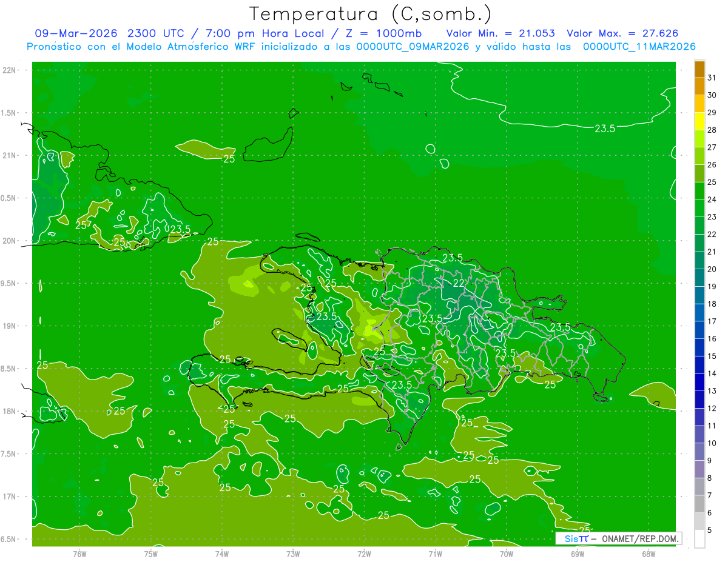Image resolution: width=728 pixels, height=562 pixels.
Task: Click the legend value "10"
Action: click(x=712, y=443)
